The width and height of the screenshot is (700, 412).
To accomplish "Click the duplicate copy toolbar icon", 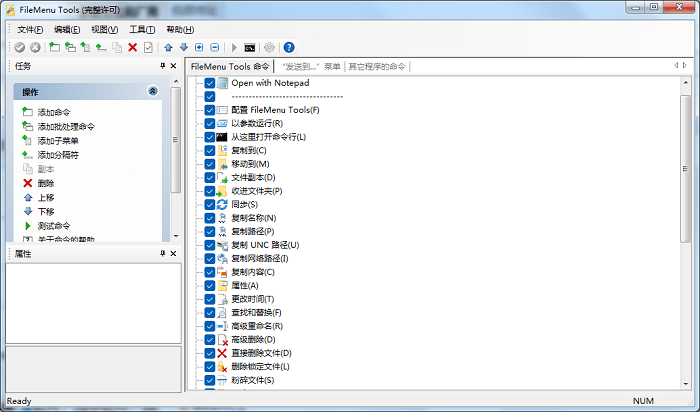I will coord(117,47).
